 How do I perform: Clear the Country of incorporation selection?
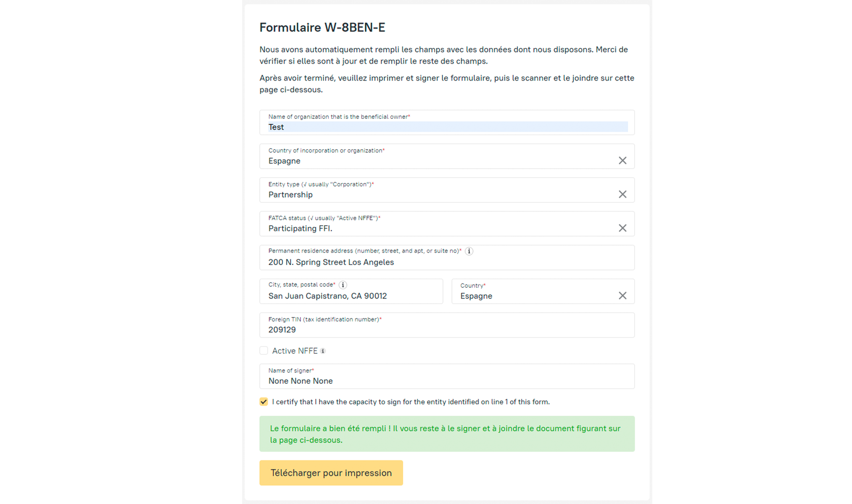click(623, 160)
